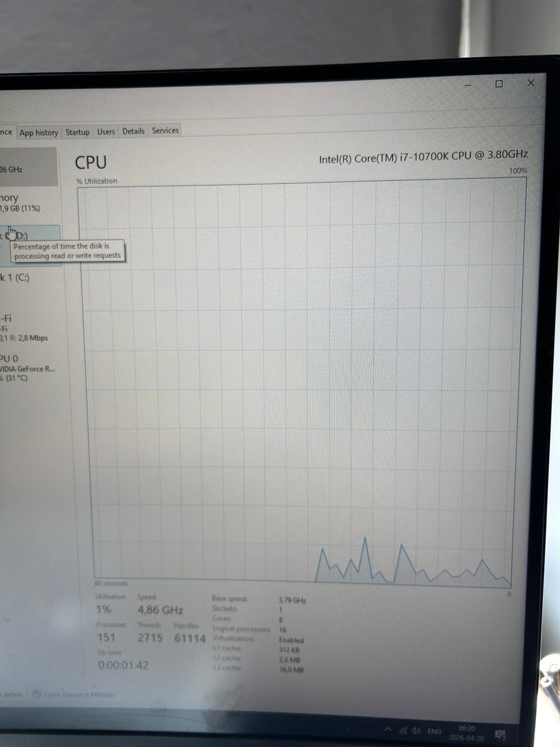Select the CPU entry in the sidebar
The height and width of the screenshot is (747, 560).
point(29,167)
